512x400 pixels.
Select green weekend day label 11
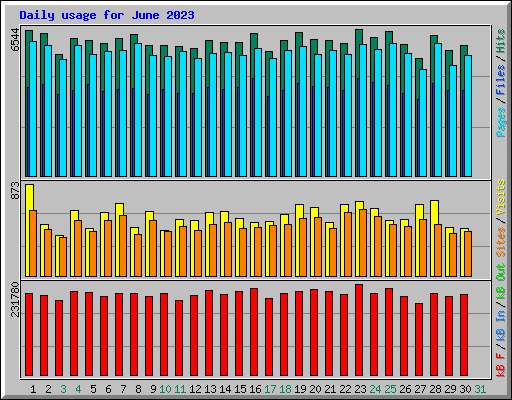[180, 389]
